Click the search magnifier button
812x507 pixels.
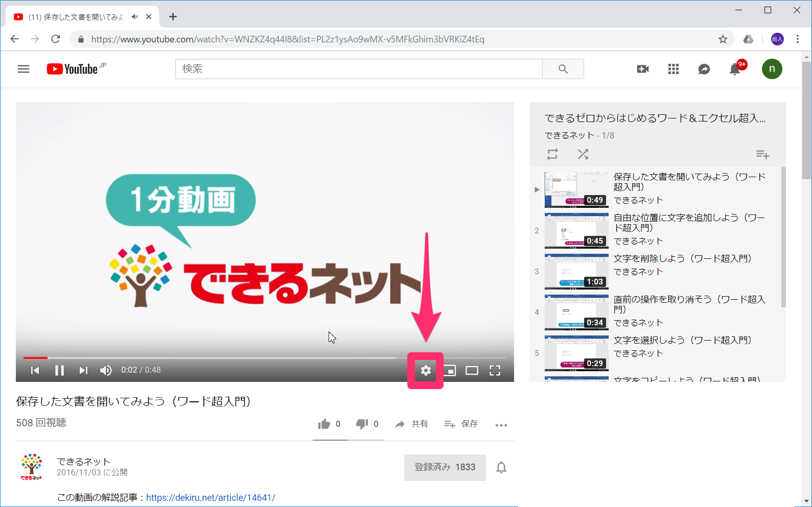pos(563,69)
